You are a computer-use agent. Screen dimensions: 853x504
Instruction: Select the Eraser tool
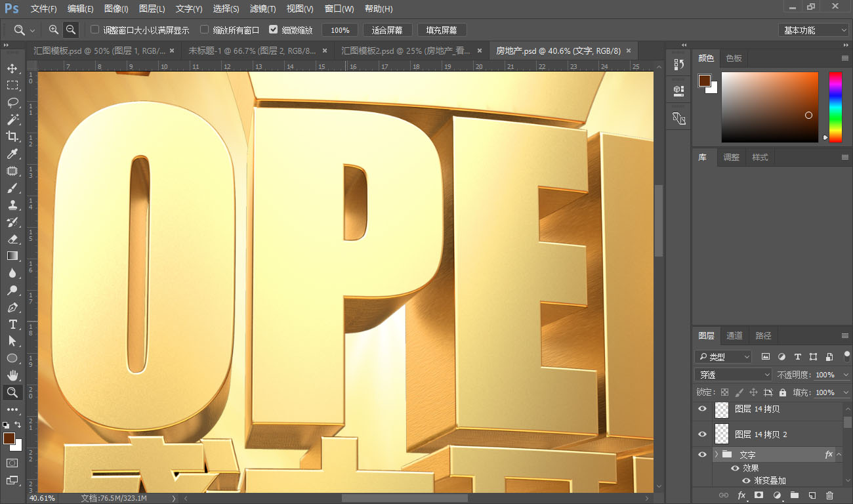coord(12,239)
